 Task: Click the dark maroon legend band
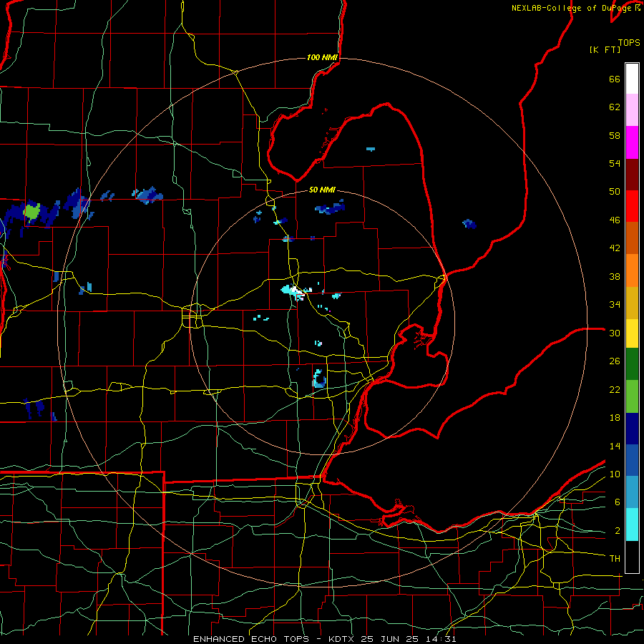pyautogui.click(x=632, y=175)
